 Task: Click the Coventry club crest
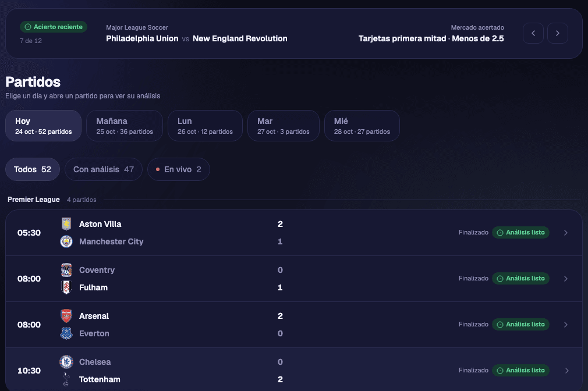(x=66, y=270)
